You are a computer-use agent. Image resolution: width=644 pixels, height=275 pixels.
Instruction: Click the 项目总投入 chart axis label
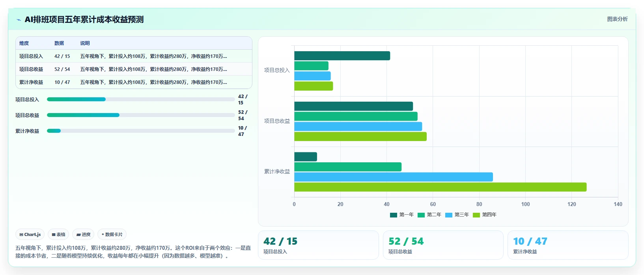(277, 70)
